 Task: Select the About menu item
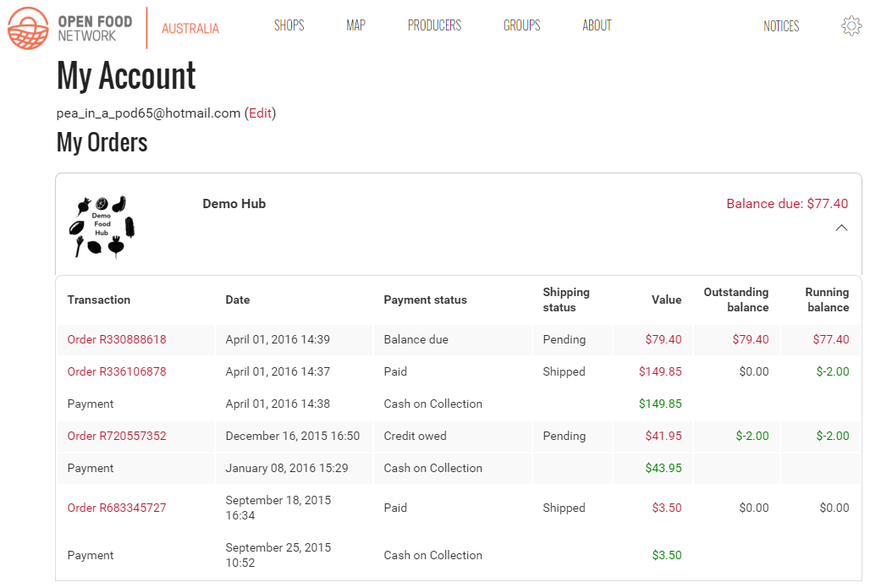click(x=597, y=25)
